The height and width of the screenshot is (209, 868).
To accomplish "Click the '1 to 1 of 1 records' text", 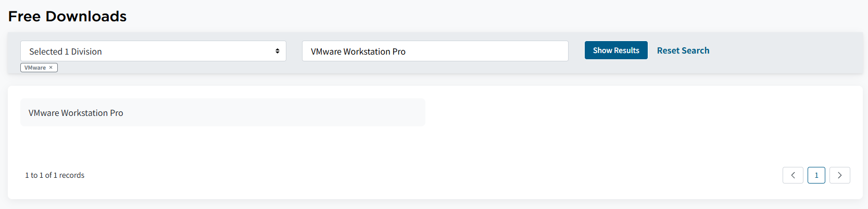I will (55, 175).
